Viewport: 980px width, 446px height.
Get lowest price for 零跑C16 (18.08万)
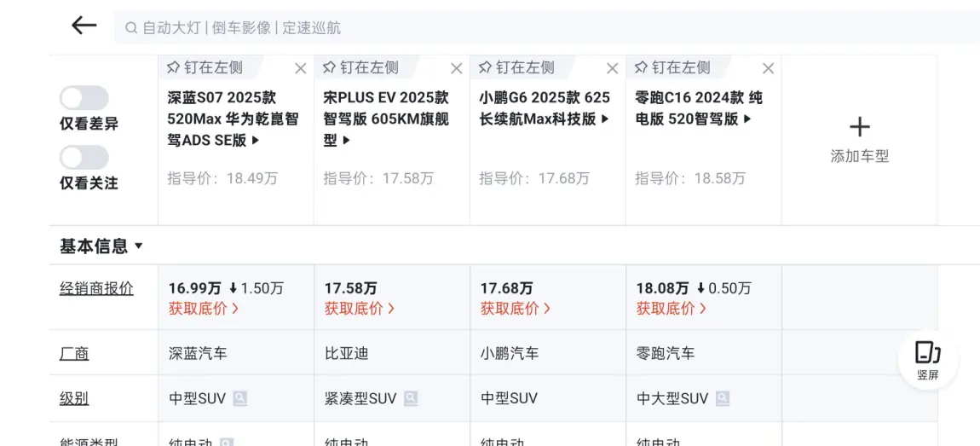point(672,309)
